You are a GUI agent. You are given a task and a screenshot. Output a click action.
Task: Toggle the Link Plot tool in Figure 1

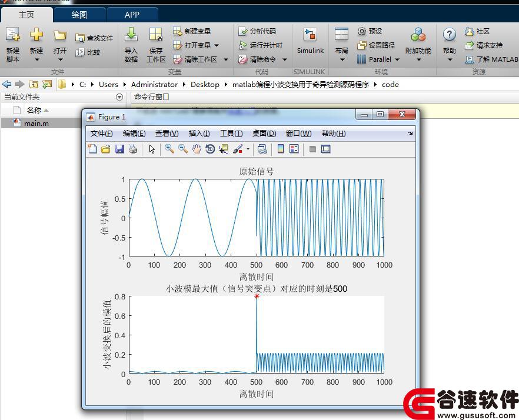tap(262, 149)
